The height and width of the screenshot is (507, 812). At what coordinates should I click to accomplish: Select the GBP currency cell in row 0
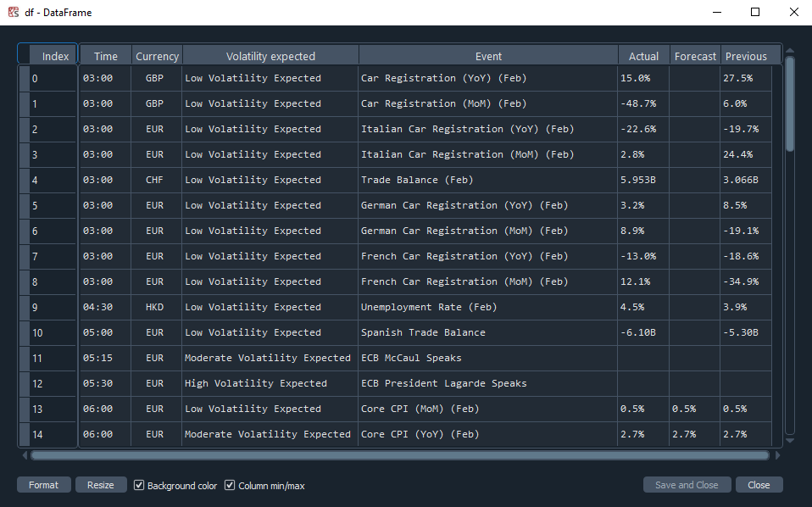(x=157, y=78)
